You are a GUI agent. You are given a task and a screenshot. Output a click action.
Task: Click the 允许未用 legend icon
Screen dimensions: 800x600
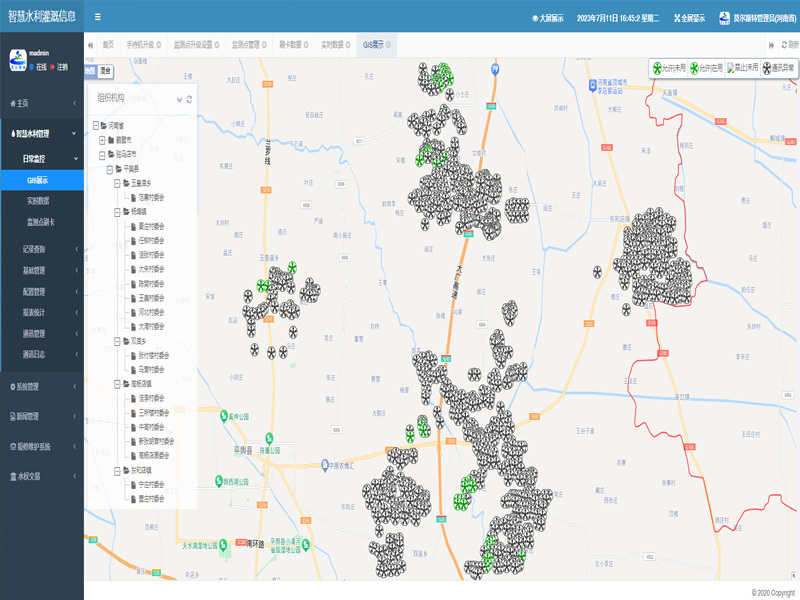(657, 68)
